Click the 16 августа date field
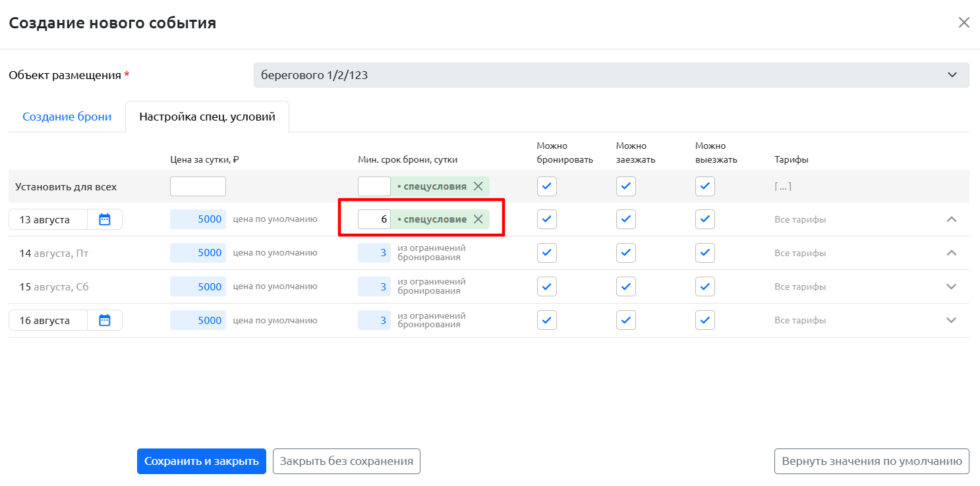The width and height of the screenshot is (980, 486). pos(48,320)
